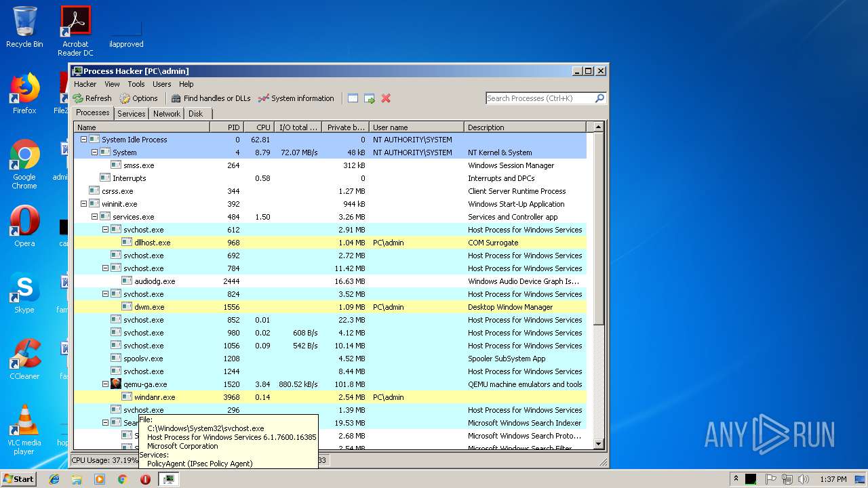Open Google Chrome desktop shortcut

(24, 164)
